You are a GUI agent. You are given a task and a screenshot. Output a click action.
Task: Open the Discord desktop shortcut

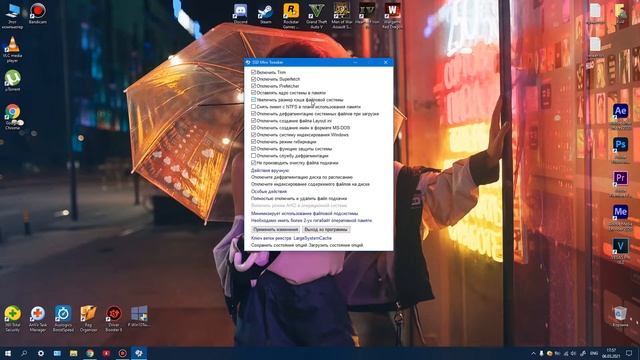(240, 13)
